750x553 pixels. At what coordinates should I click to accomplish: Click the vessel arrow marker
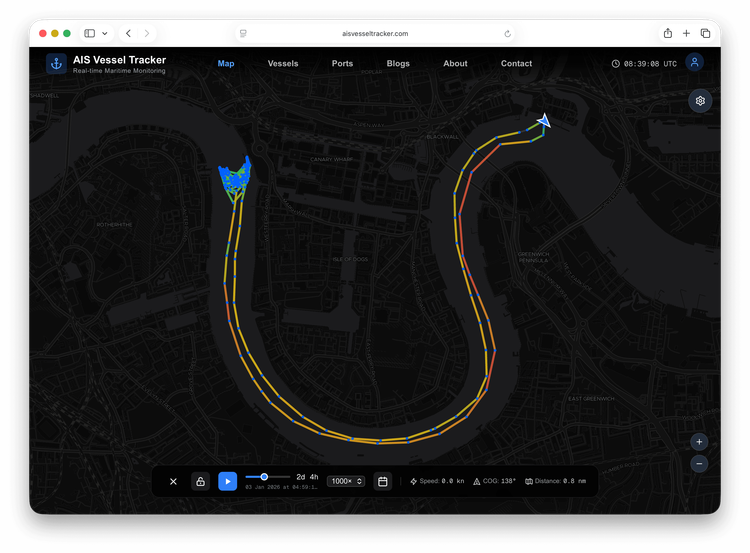coord(543,121)
